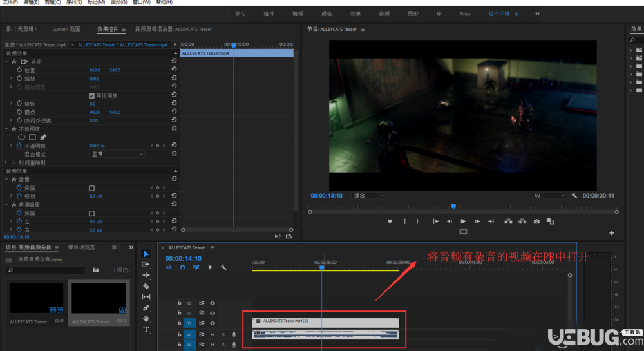Image resolution: width=644 pixels, height=351 pixels.
Task: Mute audio track A1
Action: pyautogui.click(x=213, y=334)
